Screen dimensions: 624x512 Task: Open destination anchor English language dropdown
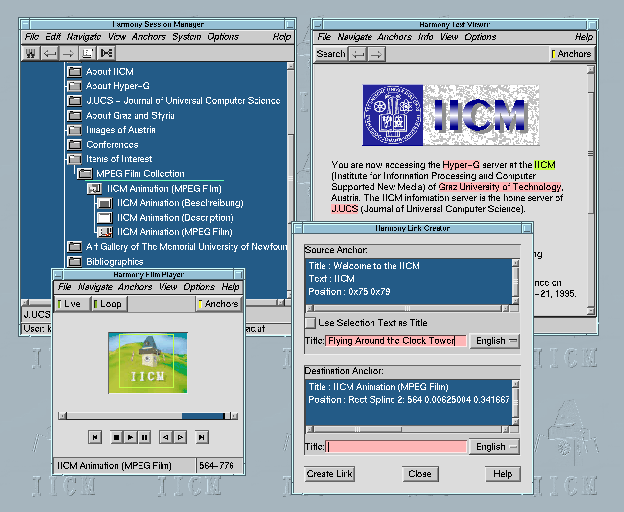[x=494, y=447]
